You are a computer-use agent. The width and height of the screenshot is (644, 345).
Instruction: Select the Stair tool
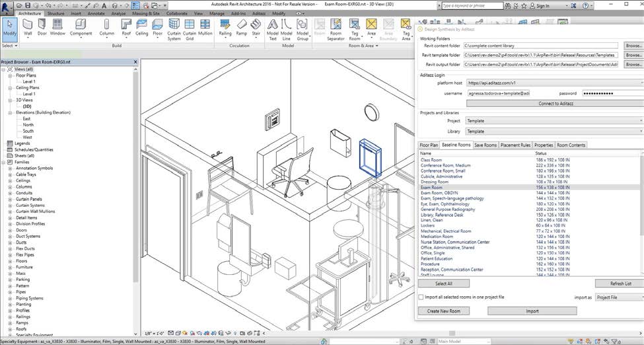coord(256,28)
